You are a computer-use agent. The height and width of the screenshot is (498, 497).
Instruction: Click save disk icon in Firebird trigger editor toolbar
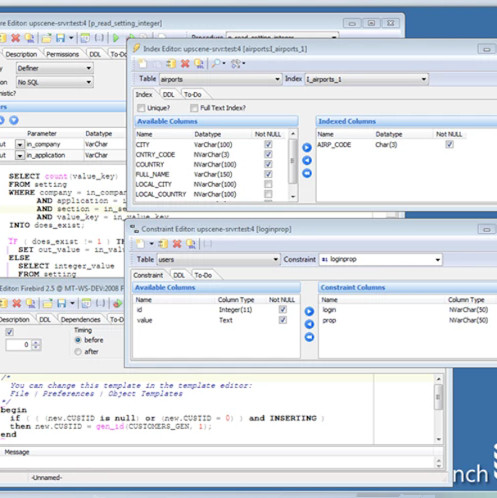click(x=62, y=303)
